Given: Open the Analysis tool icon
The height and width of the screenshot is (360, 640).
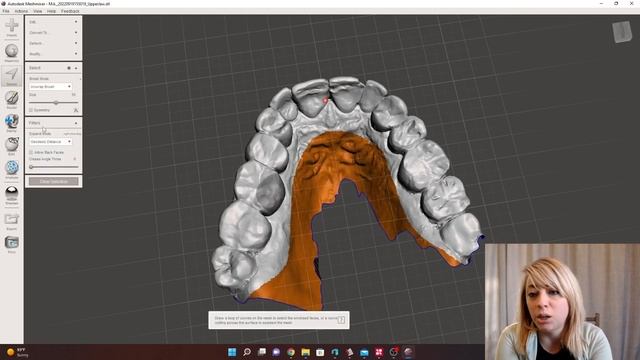Looking at the screenshot, I should click(x=11, y=169).
